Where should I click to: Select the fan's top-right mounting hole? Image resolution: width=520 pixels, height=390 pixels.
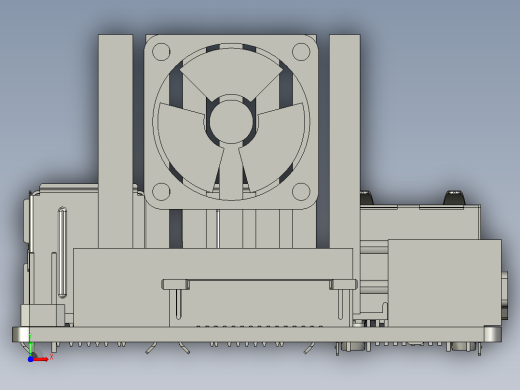point(301,52)
